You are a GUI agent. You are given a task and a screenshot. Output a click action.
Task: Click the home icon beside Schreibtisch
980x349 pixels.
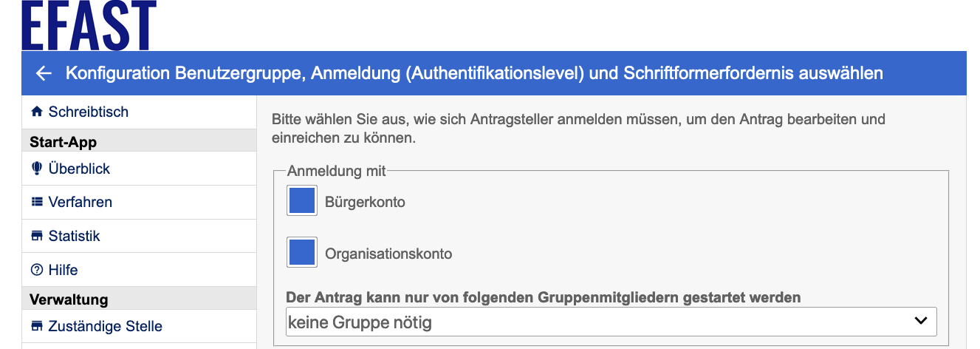[37, 112]
